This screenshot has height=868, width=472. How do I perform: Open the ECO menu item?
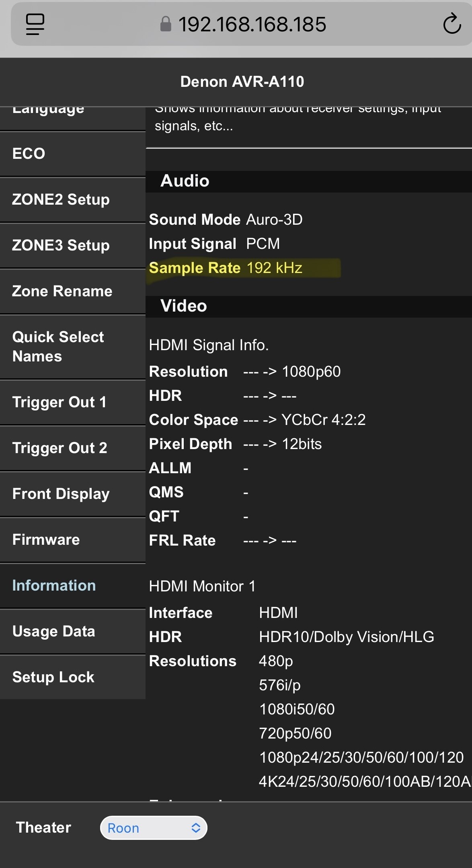(73, 154)
